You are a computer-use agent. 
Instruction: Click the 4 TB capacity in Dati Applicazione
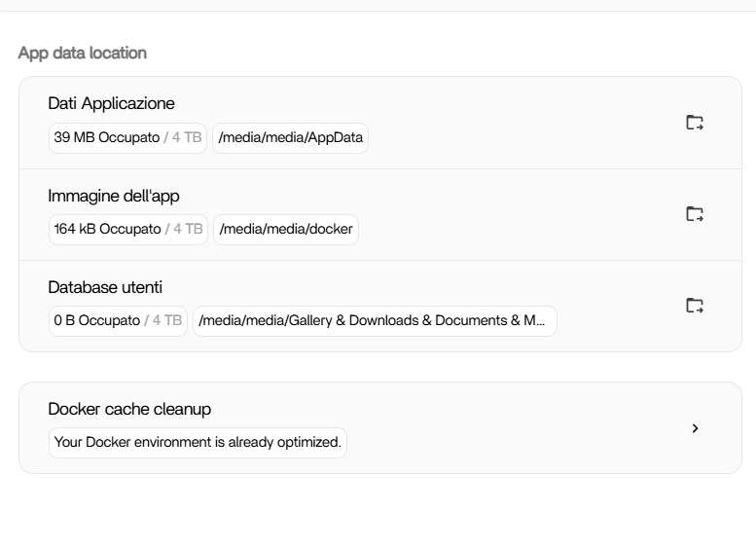187,138
